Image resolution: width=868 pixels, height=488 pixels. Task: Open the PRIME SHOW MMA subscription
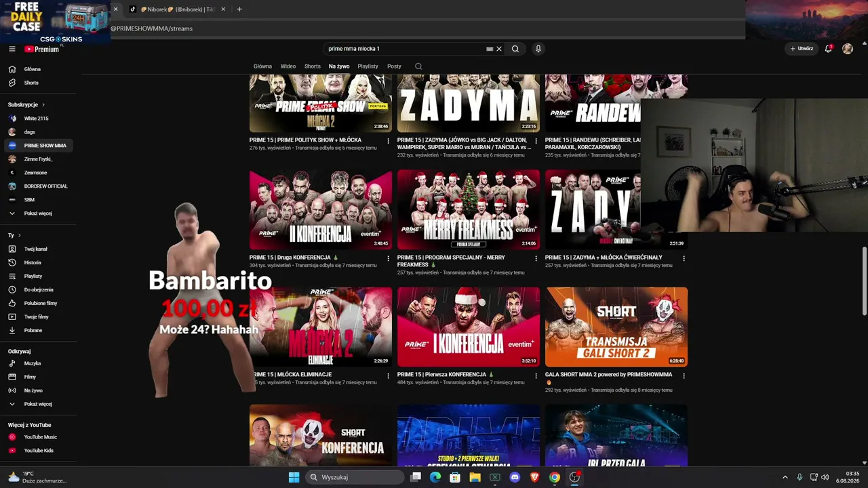[39, 146]
